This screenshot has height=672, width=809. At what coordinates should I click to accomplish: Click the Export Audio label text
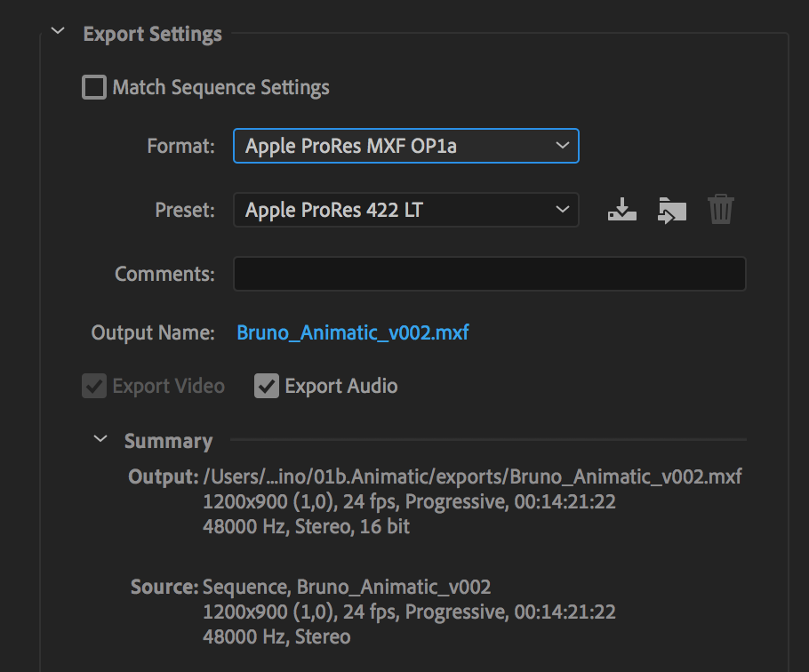pos(341,387)
